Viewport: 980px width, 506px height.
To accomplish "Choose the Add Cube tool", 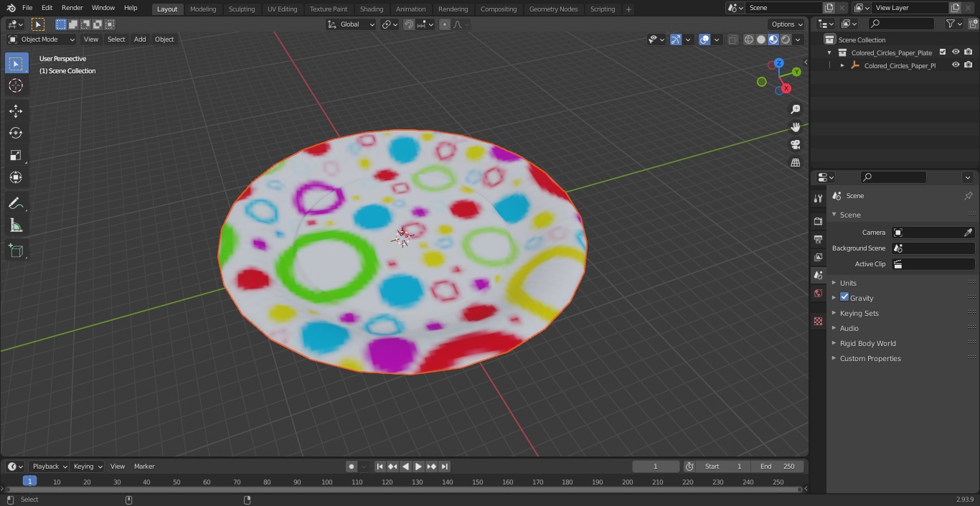I will 16,251.
